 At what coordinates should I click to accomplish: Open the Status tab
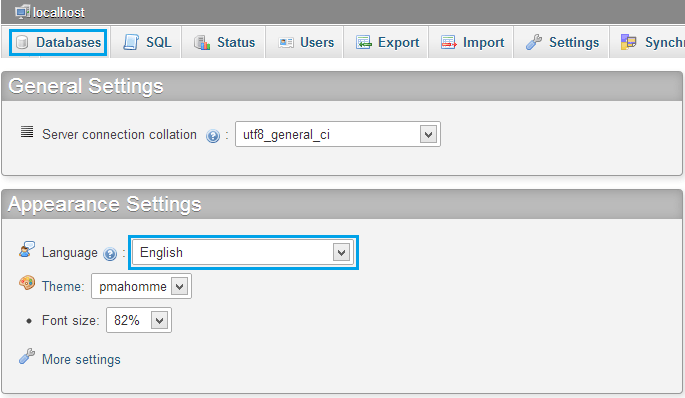coord(224,42)
